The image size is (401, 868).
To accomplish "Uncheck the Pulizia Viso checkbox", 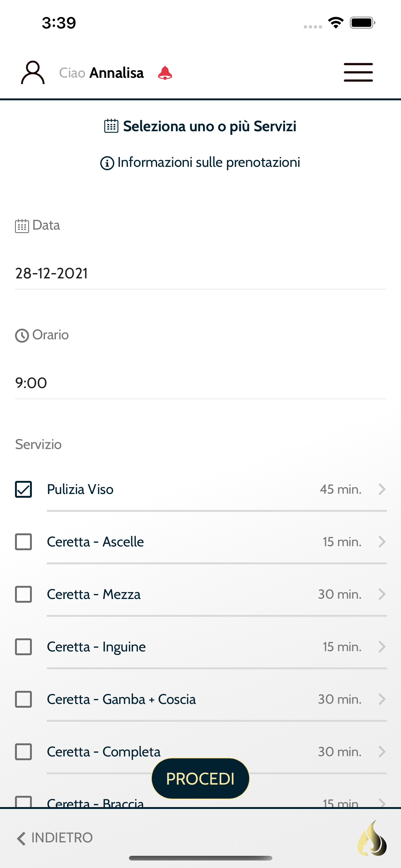I will [23, 489].
